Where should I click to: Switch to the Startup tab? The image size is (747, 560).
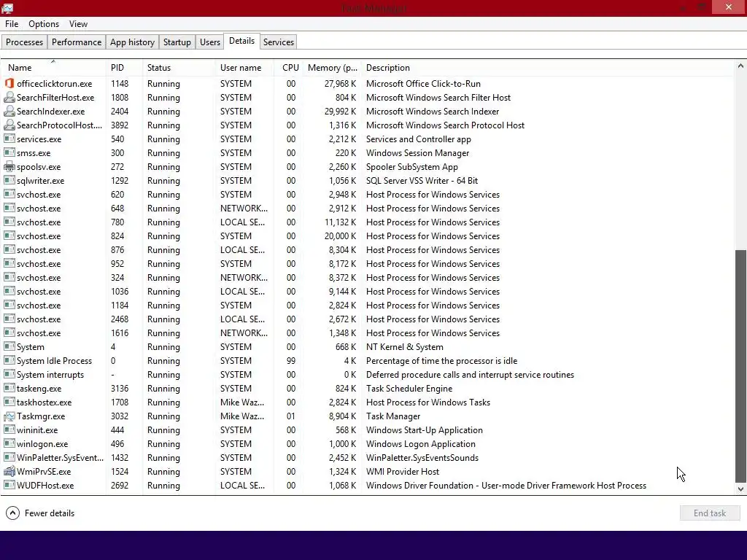pos(177,42)
